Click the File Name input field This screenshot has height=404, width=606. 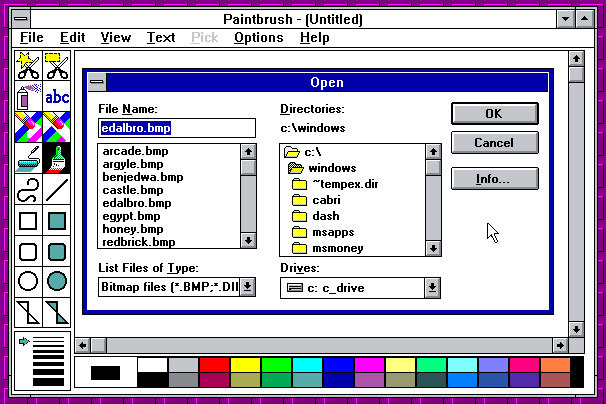click(177, 128)
